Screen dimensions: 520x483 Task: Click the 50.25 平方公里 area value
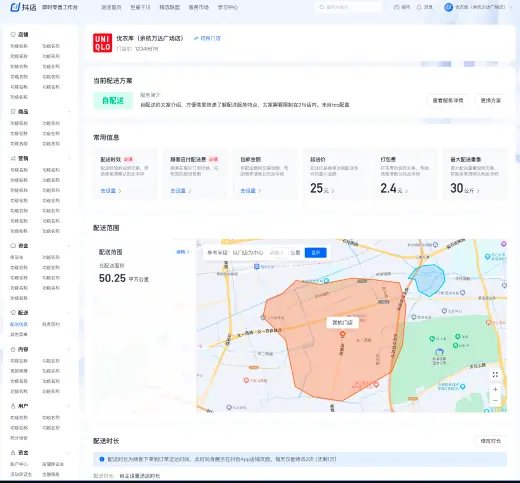tap(124, 278)
